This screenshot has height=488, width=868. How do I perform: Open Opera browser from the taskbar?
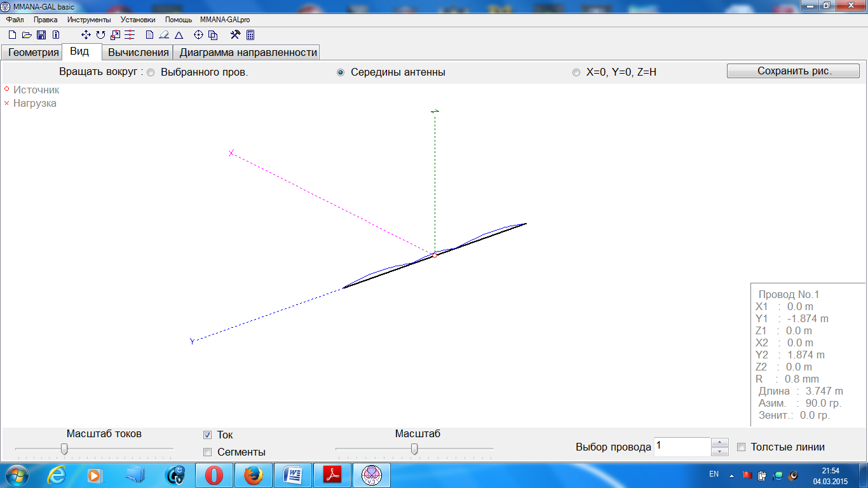pos(214,475)
